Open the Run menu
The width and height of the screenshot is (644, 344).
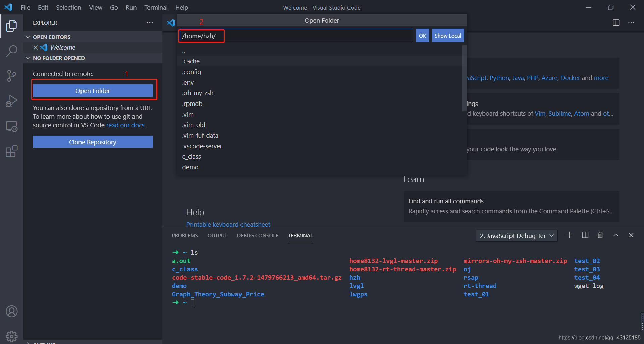point(131,7)
